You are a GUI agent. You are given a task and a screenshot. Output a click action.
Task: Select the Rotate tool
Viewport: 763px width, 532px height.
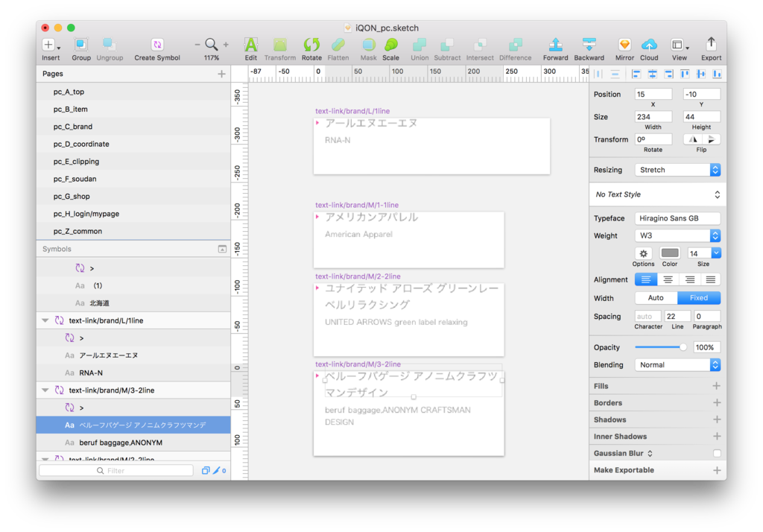click(x=311, y=45)
